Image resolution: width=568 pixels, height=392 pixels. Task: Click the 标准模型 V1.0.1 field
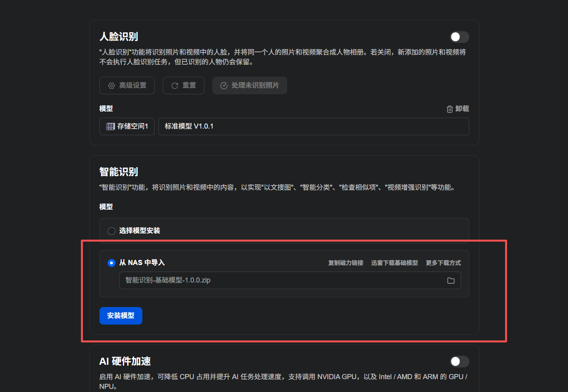tap(314, 127)
